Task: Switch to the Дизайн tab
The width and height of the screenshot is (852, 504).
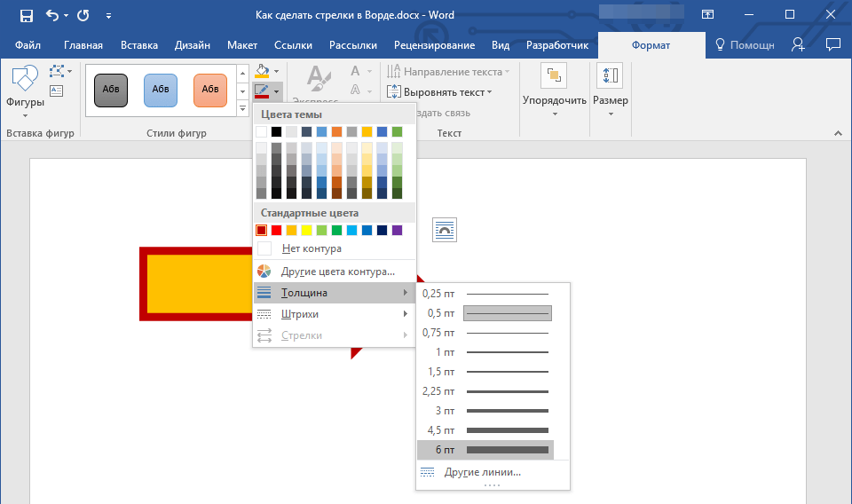Action: [193, 45]
